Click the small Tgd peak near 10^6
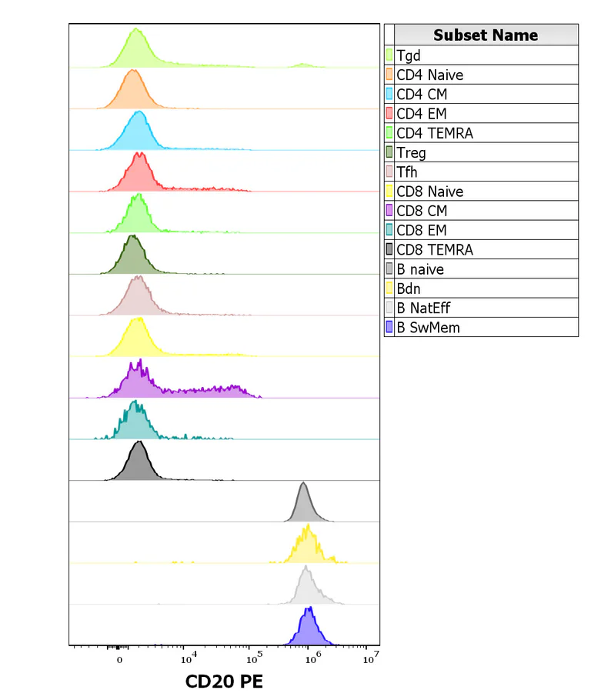Image resolution: width=591 pixels, height=700 pixels. pyautogui.click(x=303, y=65)
